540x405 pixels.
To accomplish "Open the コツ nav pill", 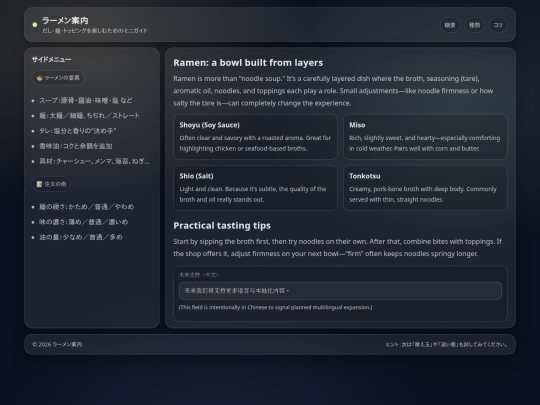I will 498,25.
